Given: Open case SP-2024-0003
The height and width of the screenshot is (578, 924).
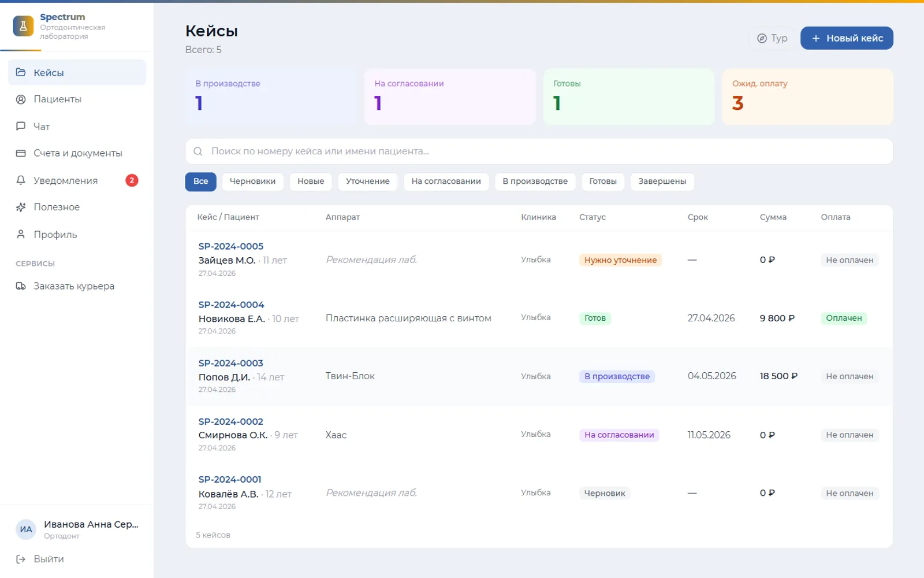Looking at the screenshot, I should point(230,363).
